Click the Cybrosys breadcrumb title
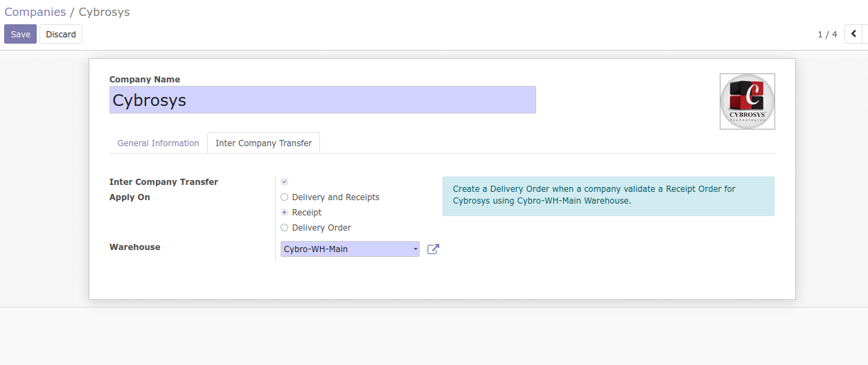The image size is (868, 365). tap(104, 12)
